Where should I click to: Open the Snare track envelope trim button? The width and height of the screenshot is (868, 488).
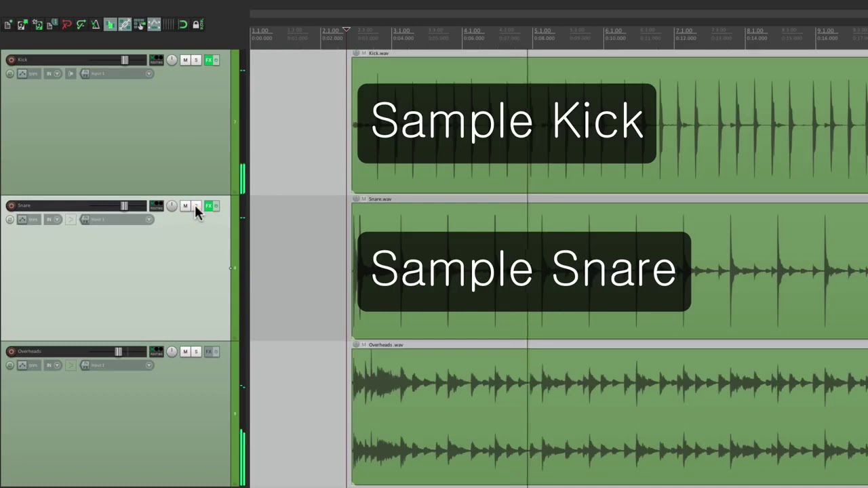click(29, 219)
